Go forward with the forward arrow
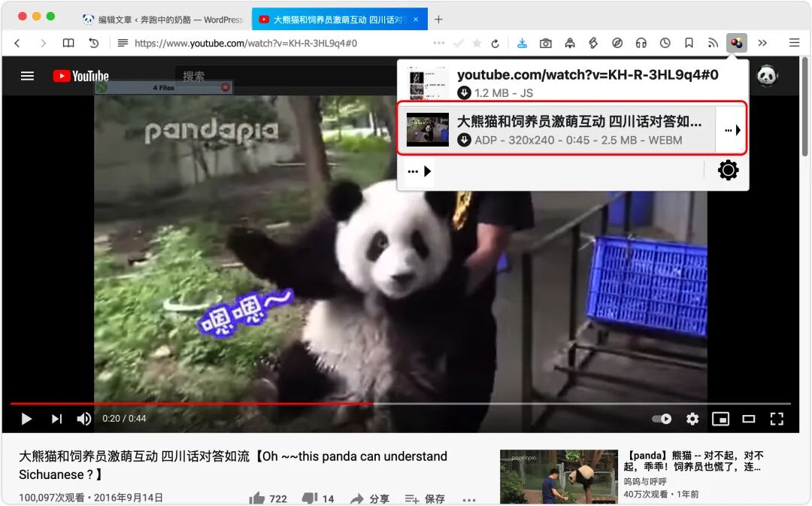This screenshot has height=506, width=812. click(43, 43)
